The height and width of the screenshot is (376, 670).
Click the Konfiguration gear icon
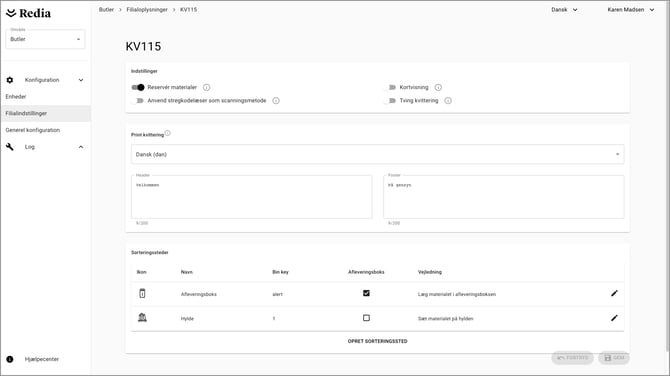(10, 80)
